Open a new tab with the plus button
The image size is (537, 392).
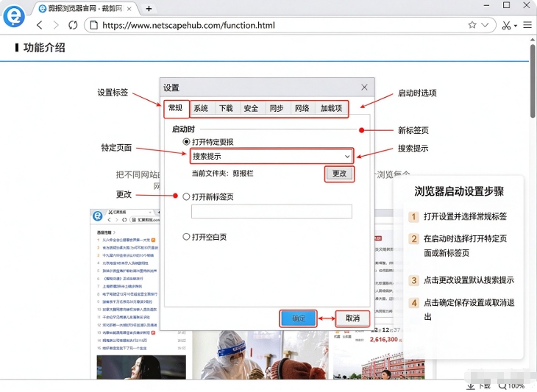tap(149, 9)
